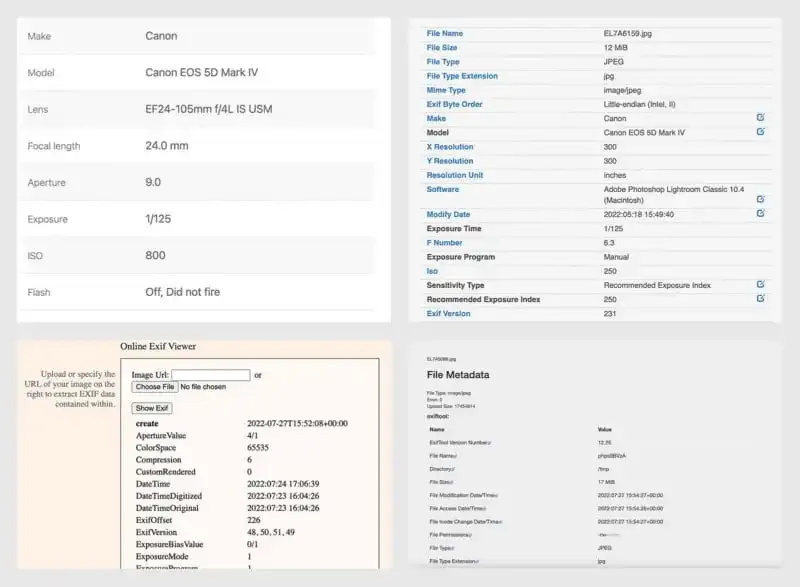Open the F Number link
Screen dimensions: 800x587
(x=446, y=242)
